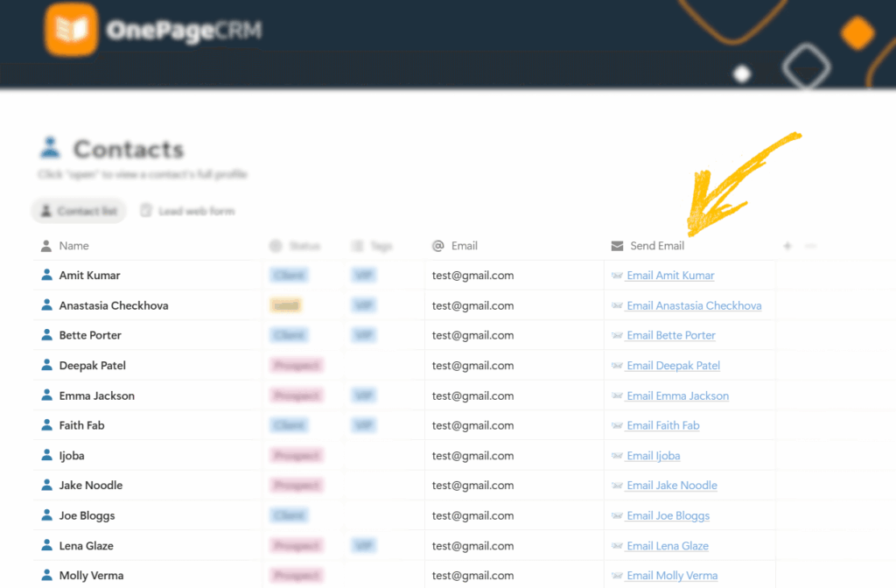Screen dimensions: 896x588
Task: Open the status dropdown for Amit Kumar
Action: [289, 275]
